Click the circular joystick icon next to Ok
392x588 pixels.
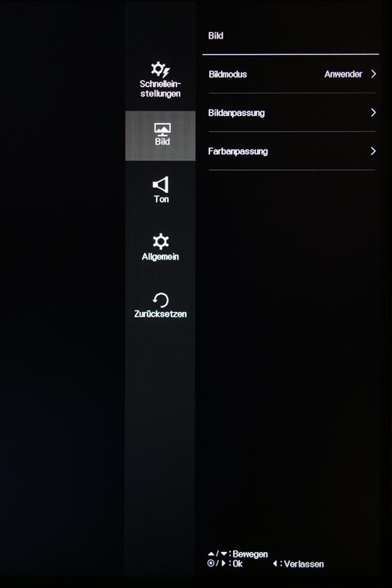[211, 563]
